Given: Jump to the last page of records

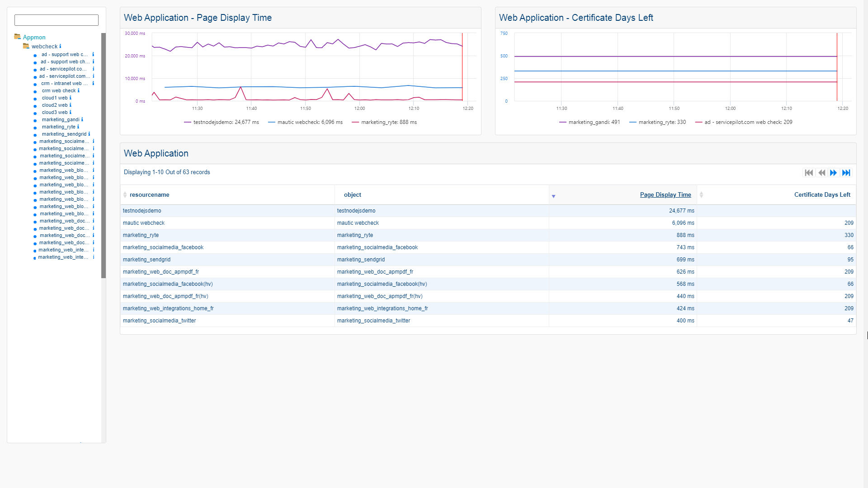Looking at the screenshot, I should point(846,172).
